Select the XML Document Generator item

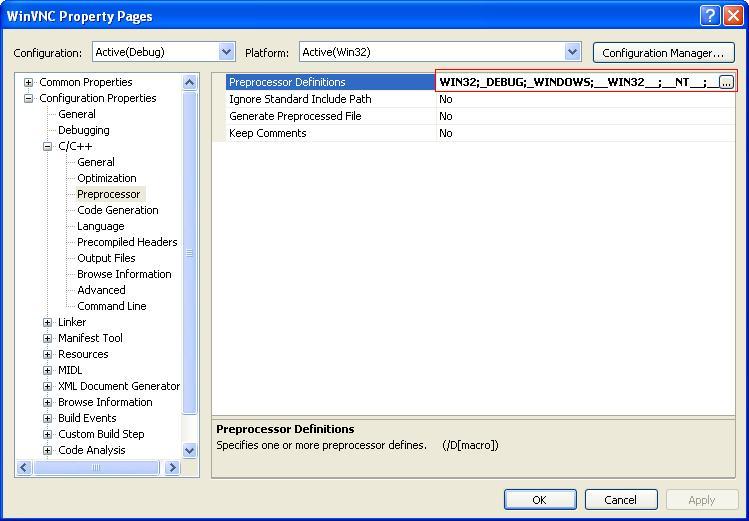click(119, 386)
